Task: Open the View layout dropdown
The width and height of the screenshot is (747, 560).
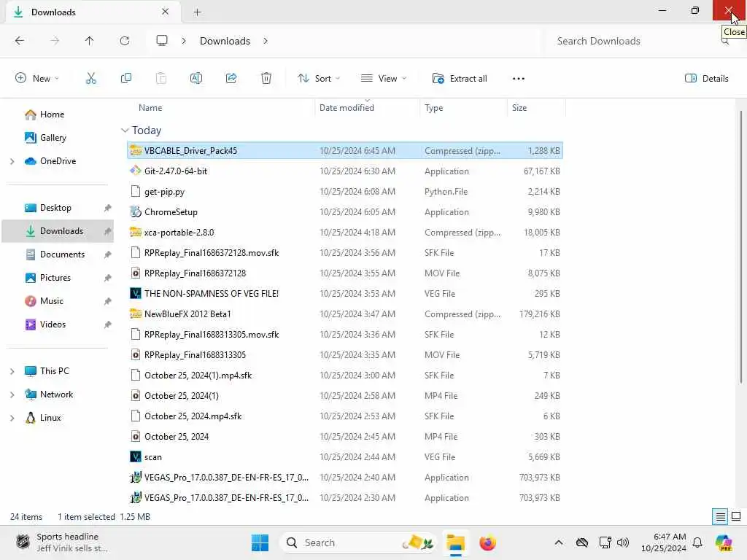Action: tap(384, 79)
